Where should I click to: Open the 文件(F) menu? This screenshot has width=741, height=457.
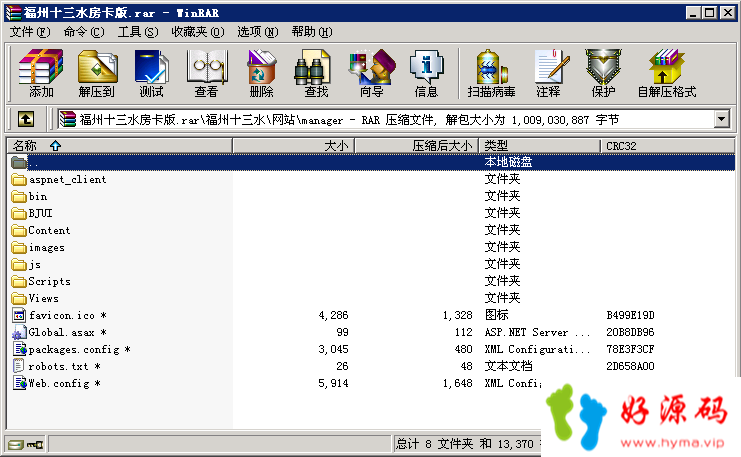tap(30, 32)
